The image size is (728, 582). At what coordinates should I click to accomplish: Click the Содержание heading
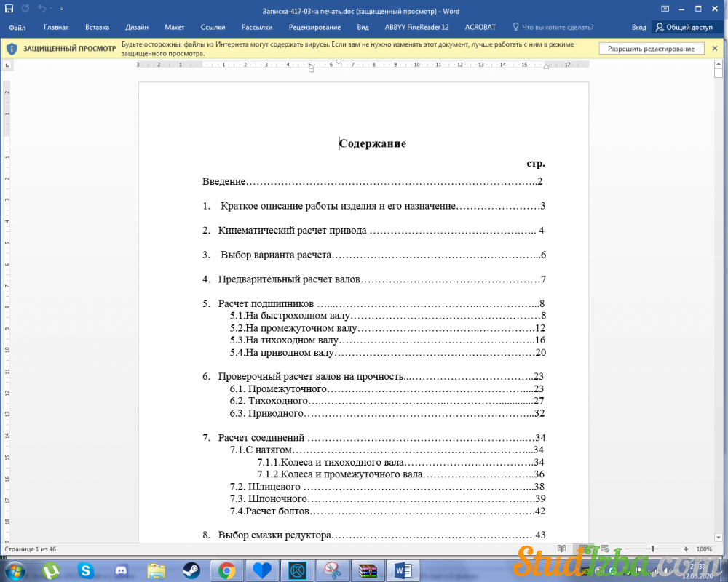point(372,143)
